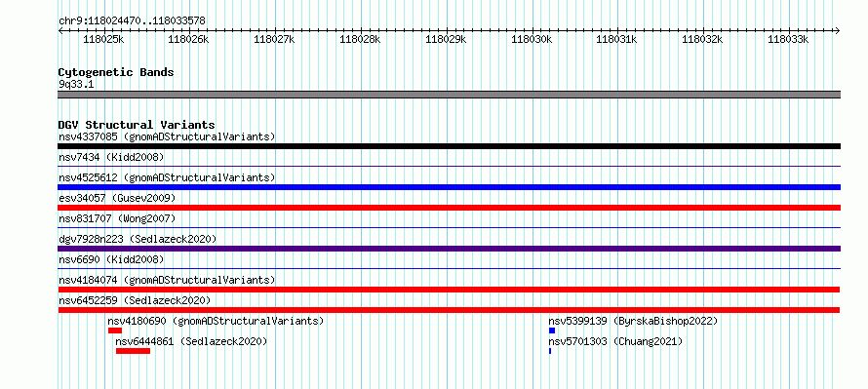Open nsv4337085 gnomAD variant label
Viewport: 868px width, 389px height.
167,136
